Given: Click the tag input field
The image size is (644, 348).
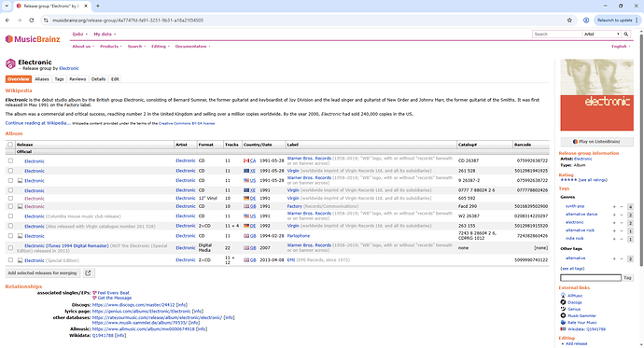Looking at the screenshot, I should [x=591, y=278].
